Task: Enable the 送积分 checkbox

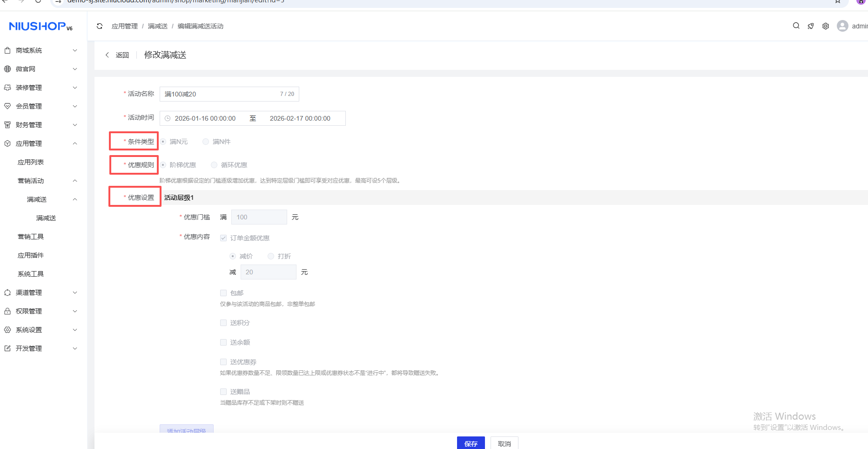Action: (223, 323)
